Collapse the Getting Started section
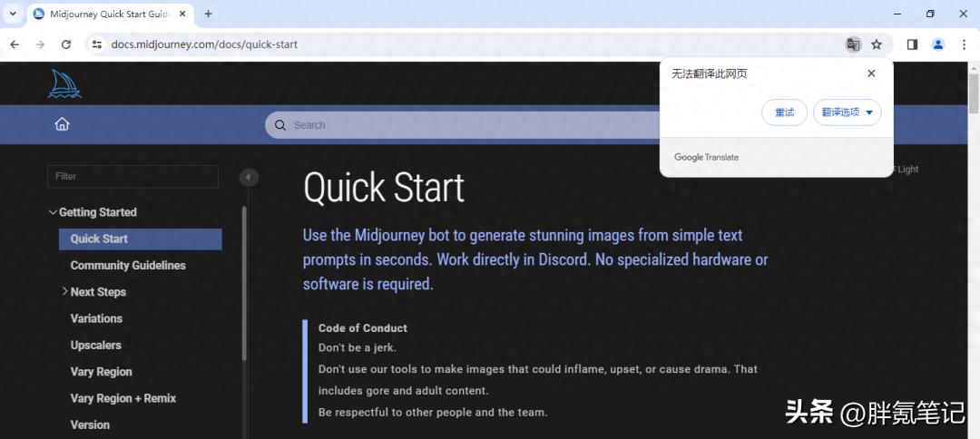The image size is (980, 439). 53,212
